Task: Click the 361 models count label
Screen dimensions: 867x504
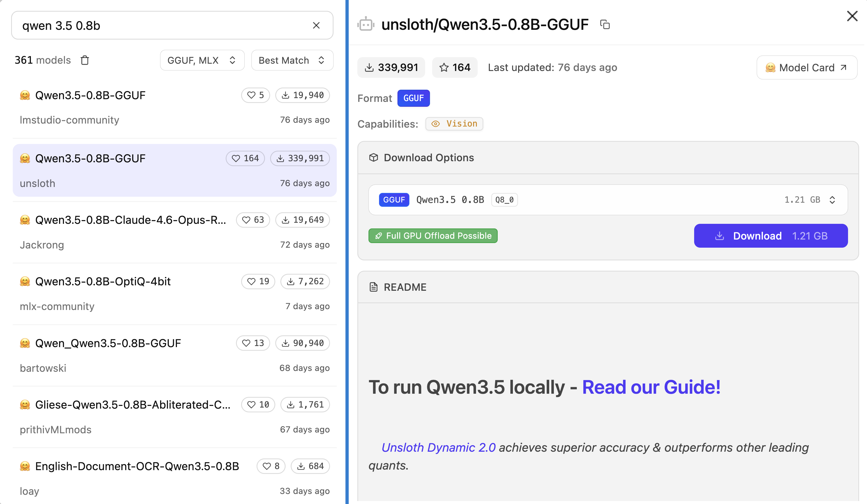Action: coord(43,60)
